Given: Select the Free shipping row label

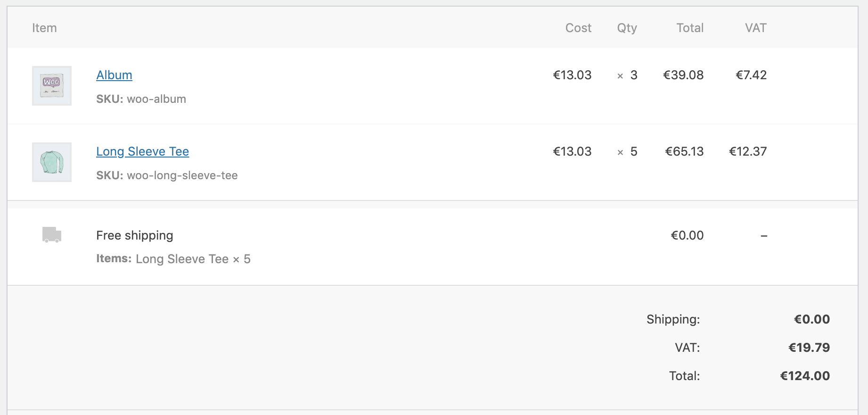Looking at the screenshot, I should [x=134, y=235].
